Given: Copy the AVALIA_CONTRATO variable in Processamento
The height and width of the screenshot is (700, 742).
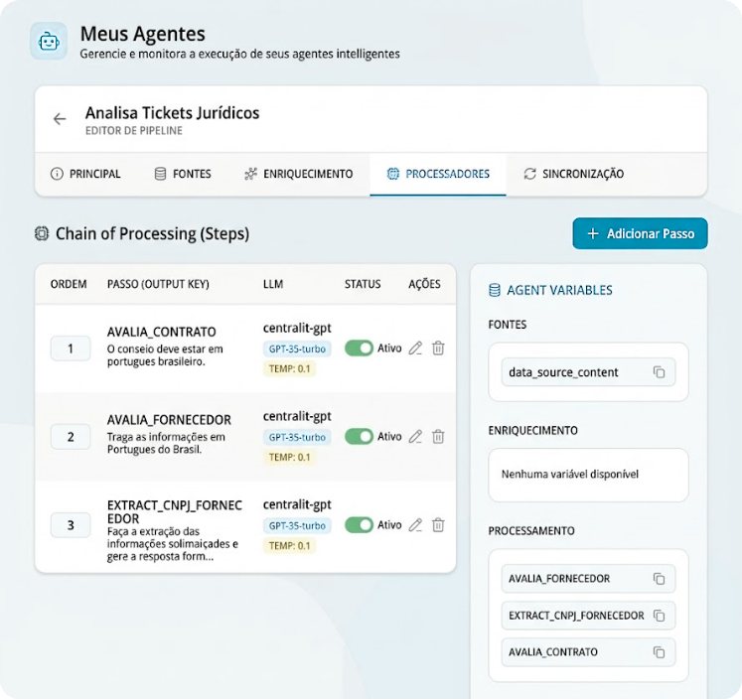Looking at the screenshot, I should (659, 652).
